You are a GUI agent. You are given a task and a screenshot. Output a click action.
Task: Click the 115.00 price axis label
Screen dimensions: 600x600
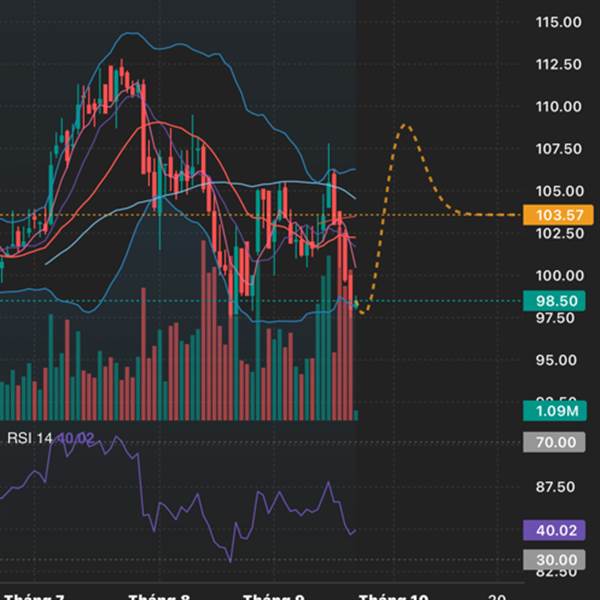click(x=559, y=22)
